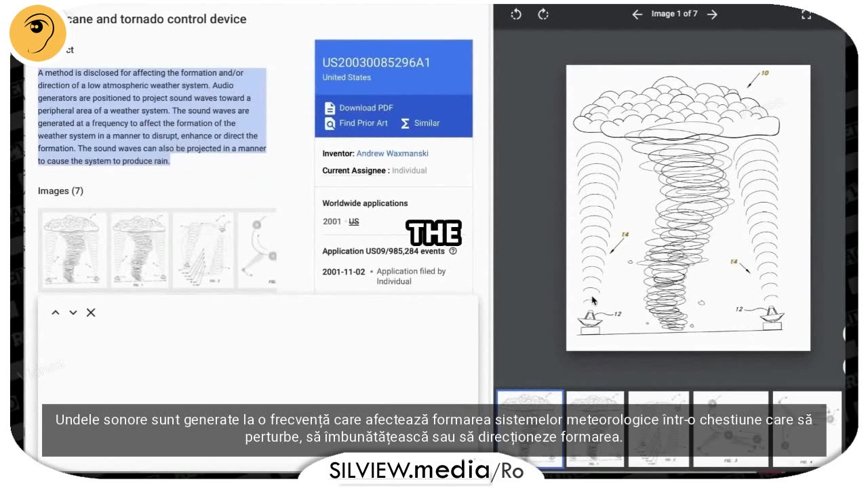Click the 'United States' country label
Viewport: 868px width, 488px height.
tap(347, 77)
